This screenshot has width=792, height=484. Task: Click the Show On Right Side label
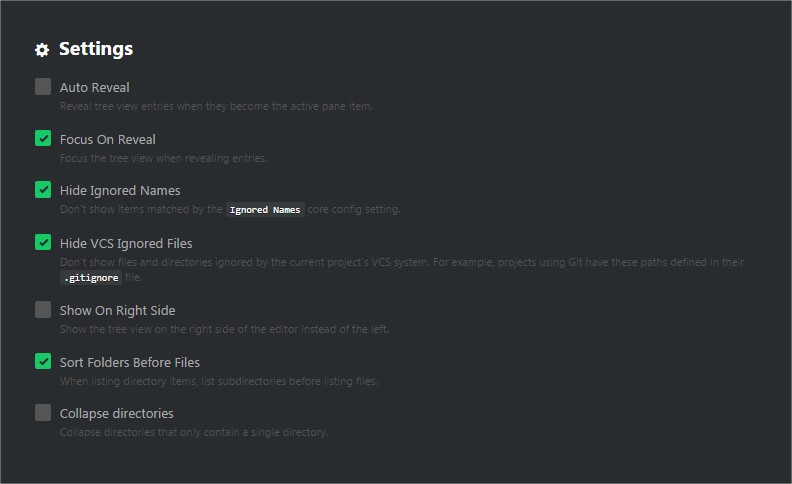(117, 311)
